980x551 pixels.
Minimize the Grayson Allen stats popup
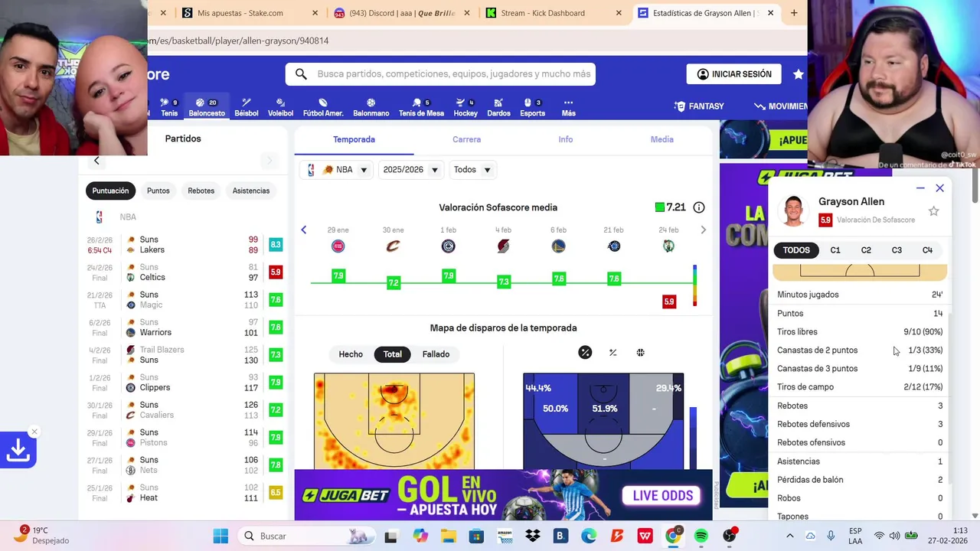(x=920, y=188)
